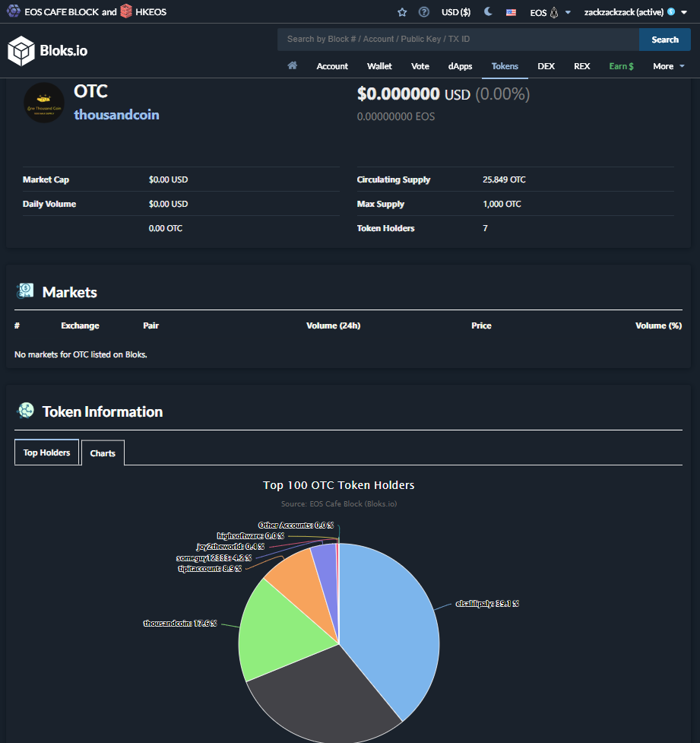700x743 pixels.
Task: Toggle dark mode moon icon
Action: (488, 12)
